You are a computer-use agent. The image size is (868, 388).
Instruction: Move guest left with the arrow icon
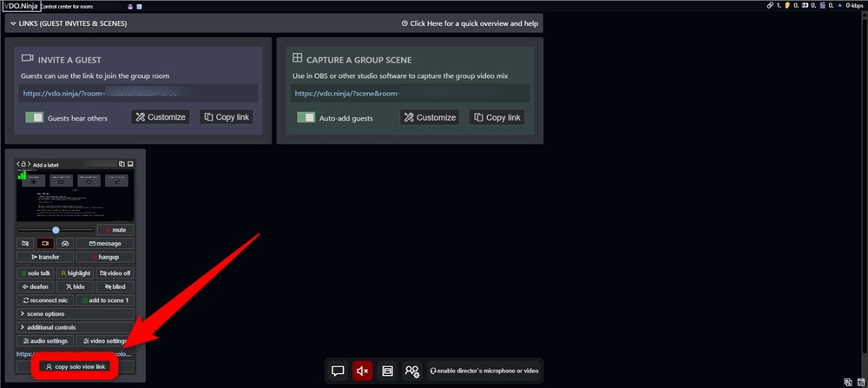pyautogui.click(x=18, y=164)
